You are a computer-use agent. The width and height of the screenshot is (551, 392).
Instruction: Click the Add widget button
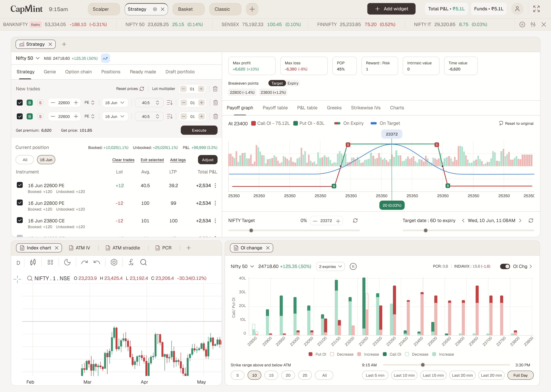[x=391, y=9]
